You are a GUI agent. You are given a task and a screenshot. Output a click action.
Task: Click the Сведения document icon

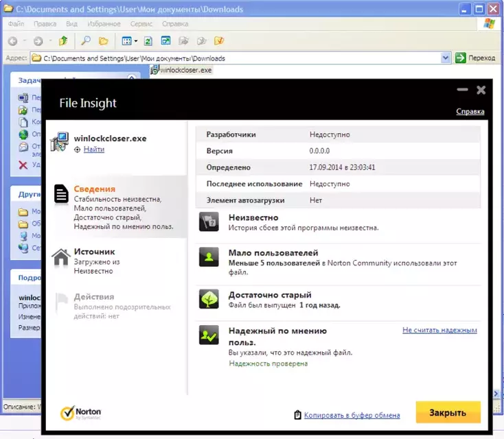tap(61, 193)
